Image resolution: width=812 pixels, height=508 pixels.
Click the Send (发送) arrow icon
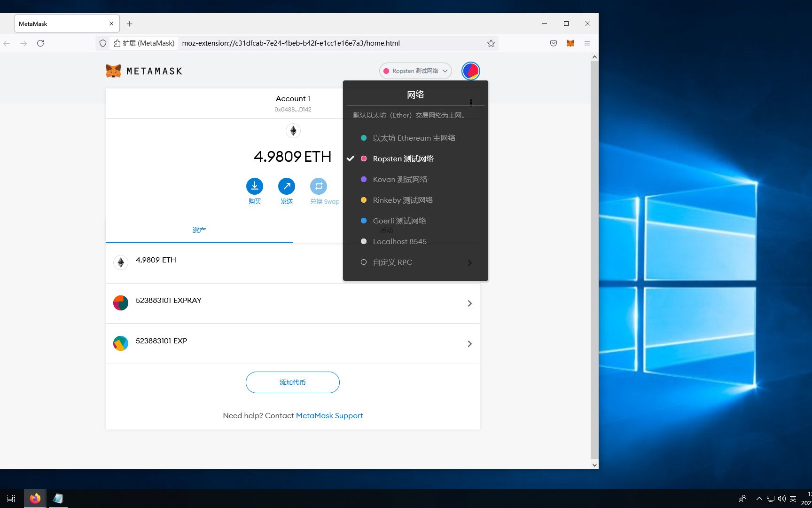pyautogui.click(x=287, y=186)
